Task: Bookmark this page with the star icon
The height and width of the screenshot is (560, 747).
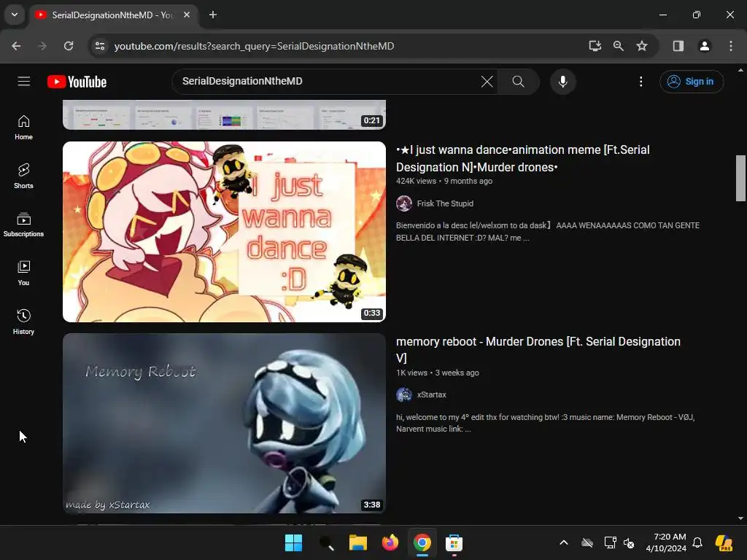Action: (642, 46)
